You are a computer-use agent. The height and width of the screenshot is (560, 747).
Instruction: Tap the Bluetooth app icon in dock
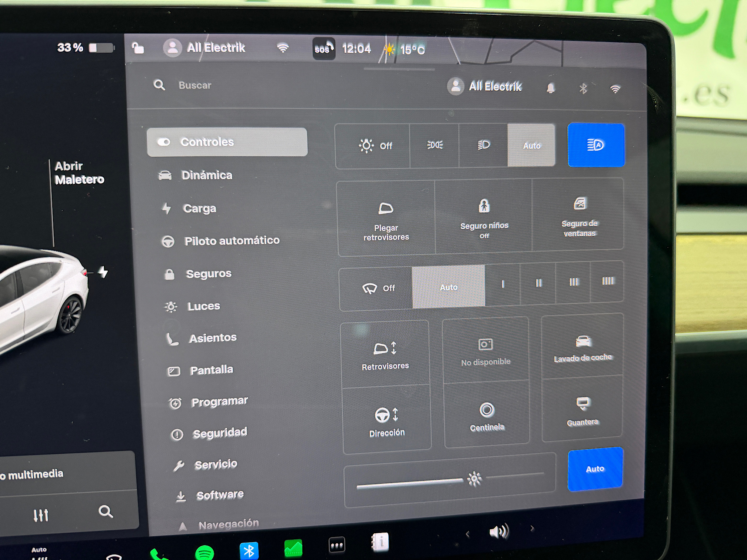tap(249, 551)
